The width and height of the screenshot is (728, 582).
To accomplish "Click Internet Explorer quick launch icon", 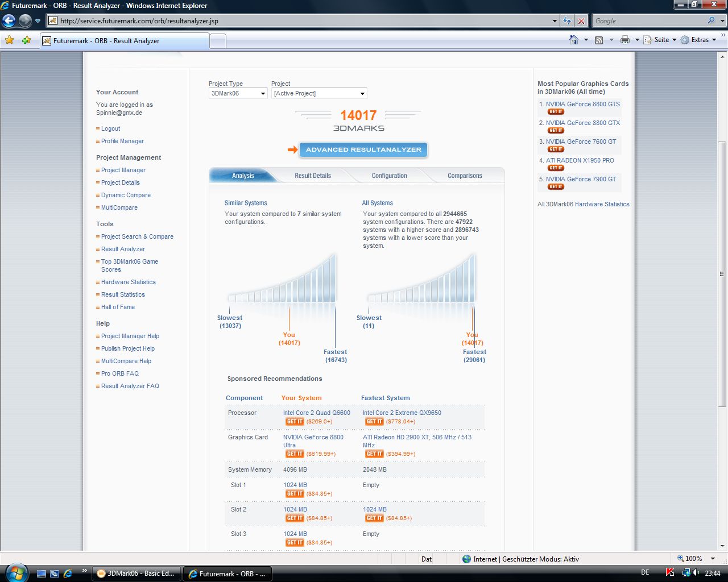I will coord(68,573).
